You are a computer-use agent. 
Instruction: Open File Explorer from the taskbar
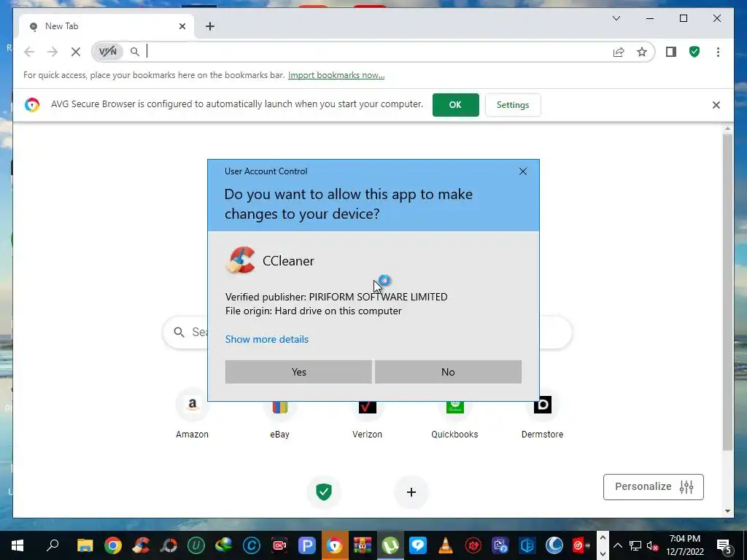pyautogui.click(x=85, y=545)
